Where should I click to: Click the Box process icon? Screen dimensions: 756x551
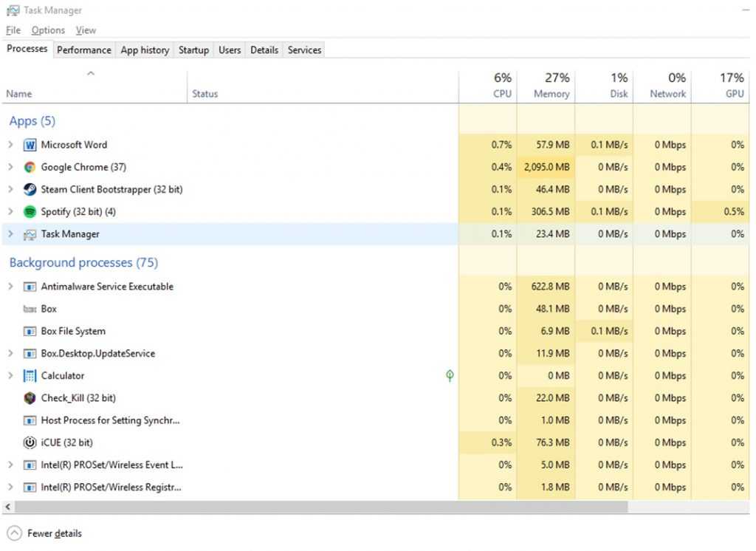[30, 309]
